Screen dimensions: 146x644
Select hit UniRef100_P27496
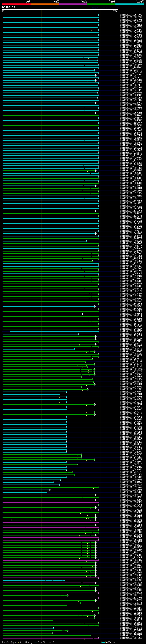coord(131,83)
